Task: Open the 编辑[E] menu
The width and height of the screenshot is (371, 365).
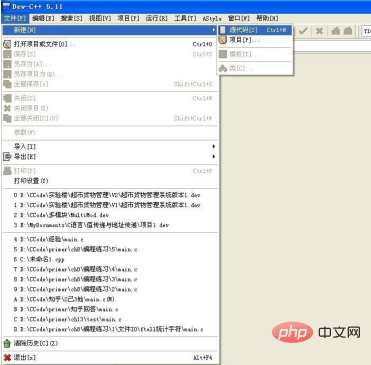Action: (43, 18)
